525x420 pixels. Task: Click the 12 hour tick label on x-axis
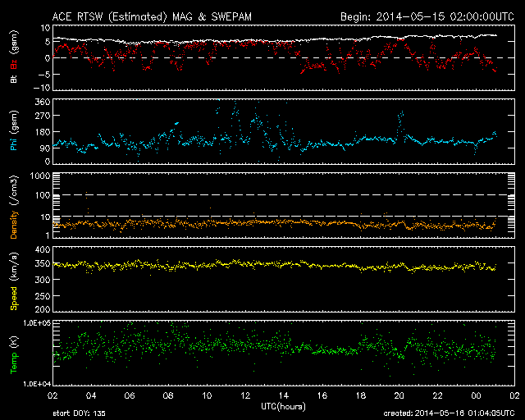click(245, 396)
